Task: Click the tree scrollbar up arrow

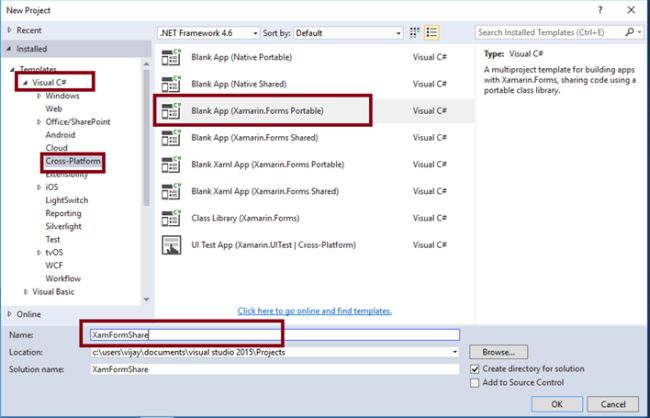Action: tap(146, 64)
